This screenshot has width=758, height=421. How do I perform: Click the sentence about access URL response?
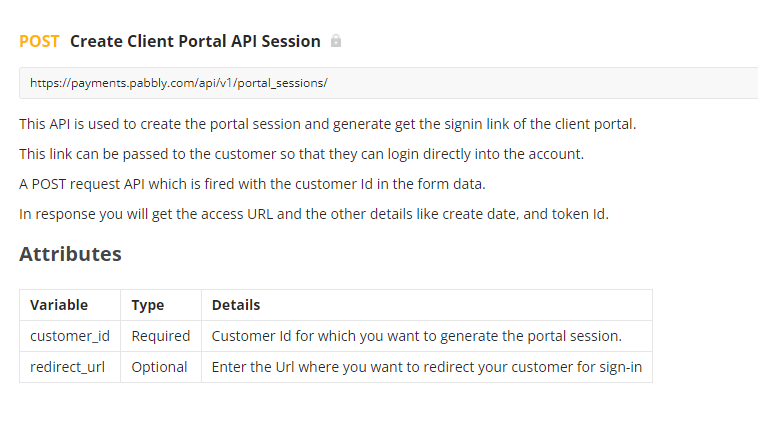314,214
